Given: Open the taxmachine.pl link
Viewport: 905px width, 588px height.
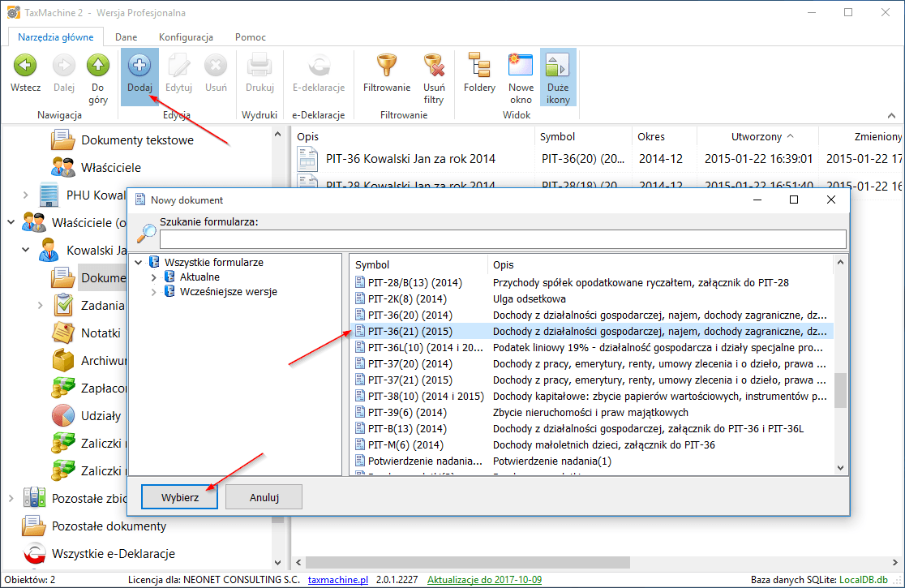Looking at the screenshot, I should pos(338,580).
